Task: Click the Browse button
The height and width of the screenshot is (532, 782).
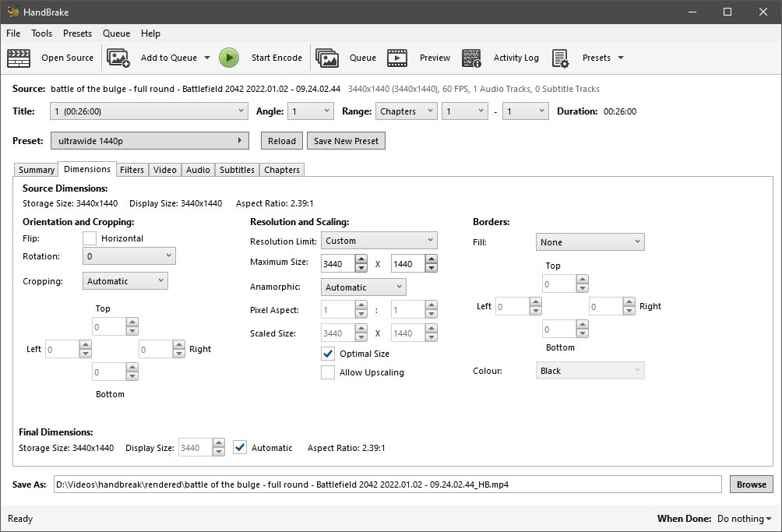Action: pyautogui.click(x=751, y=484)
